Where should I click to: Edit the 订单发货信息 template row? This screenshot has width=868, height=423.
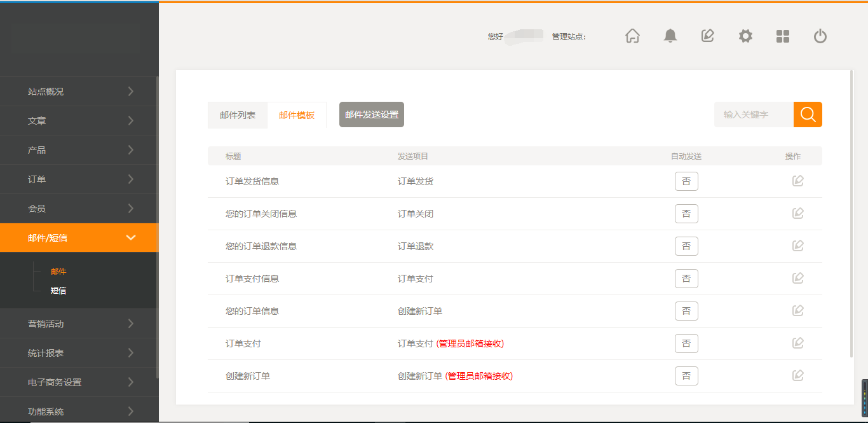798,181
